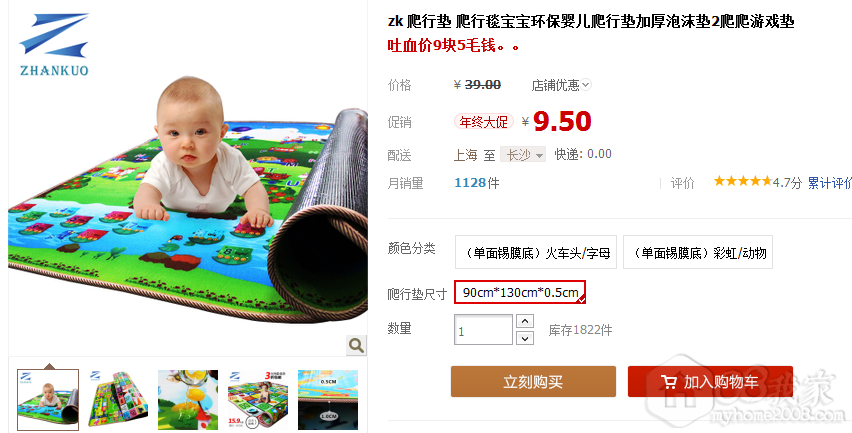Click the five-star rating icons
Screen dimensions: 852x433
[x=742, y=181]
